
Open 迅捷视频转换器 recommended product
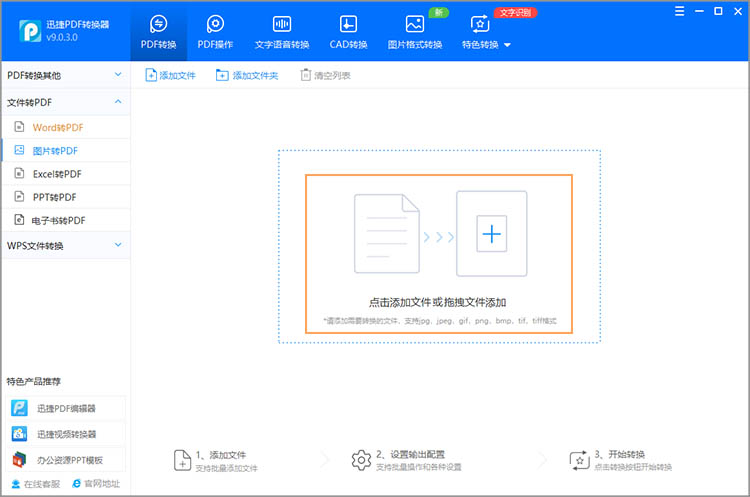coord(66,434)
